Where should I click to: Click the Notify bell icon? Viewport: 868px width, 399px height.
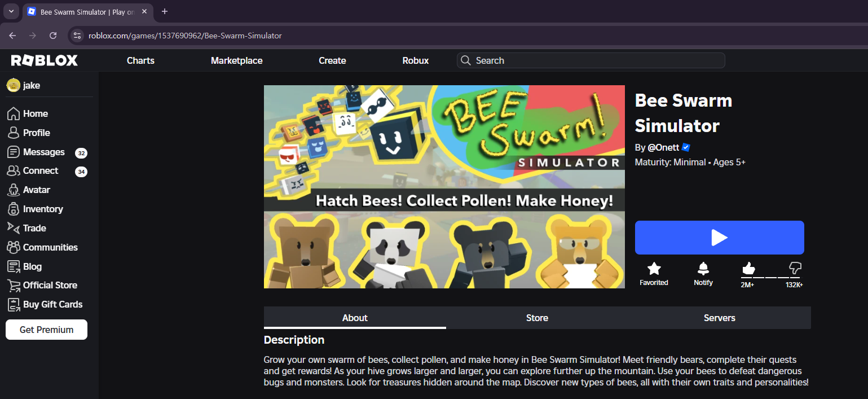703,269
